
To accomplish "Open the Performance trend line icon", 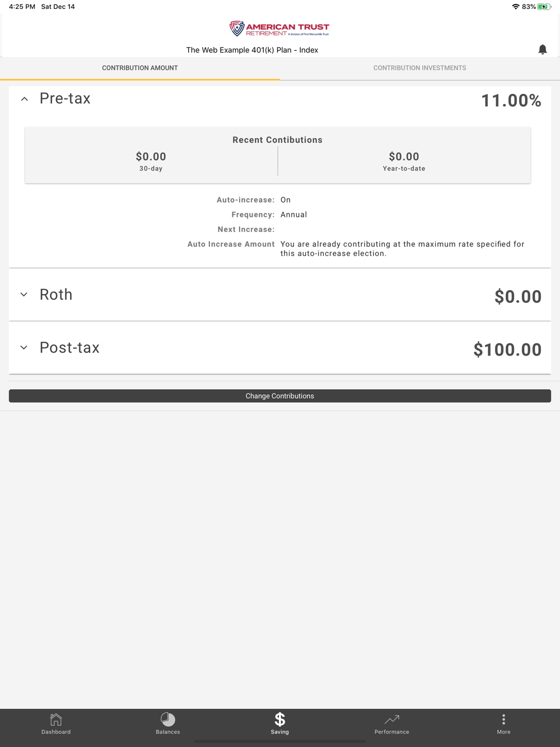I will point(392,719).
